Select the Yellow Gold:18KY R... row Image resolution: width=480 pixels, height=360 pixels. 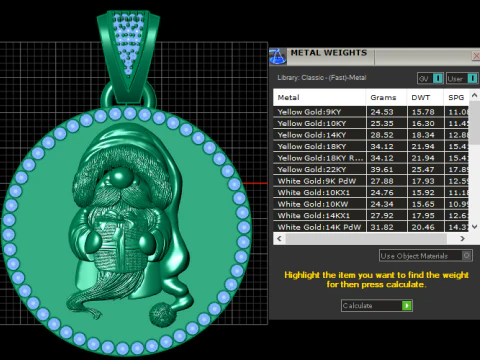tap(371, 158)
